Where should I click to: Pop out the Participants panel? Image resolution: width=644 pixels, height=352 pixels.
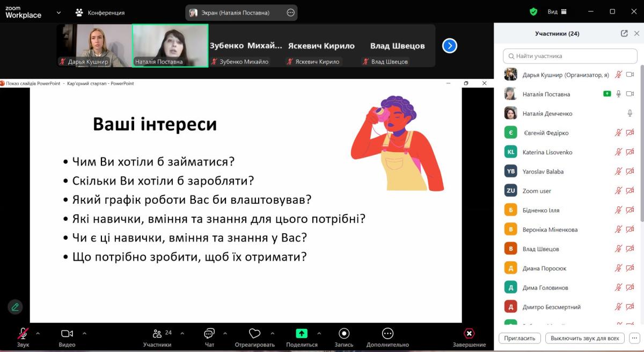pyautogui.click(x=624, y=33)
